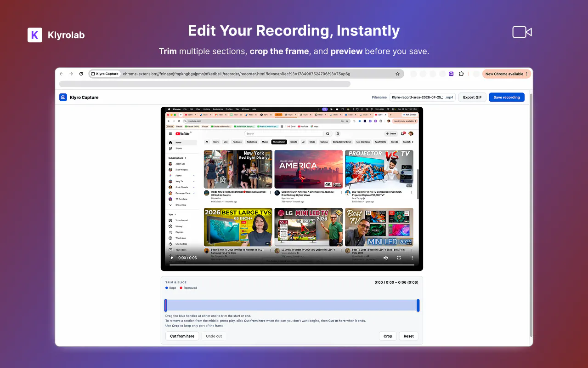Screen dimensions: 588x368
Task: Open the 'Projector vs TV' thumbnail
Action: (379, 169)
